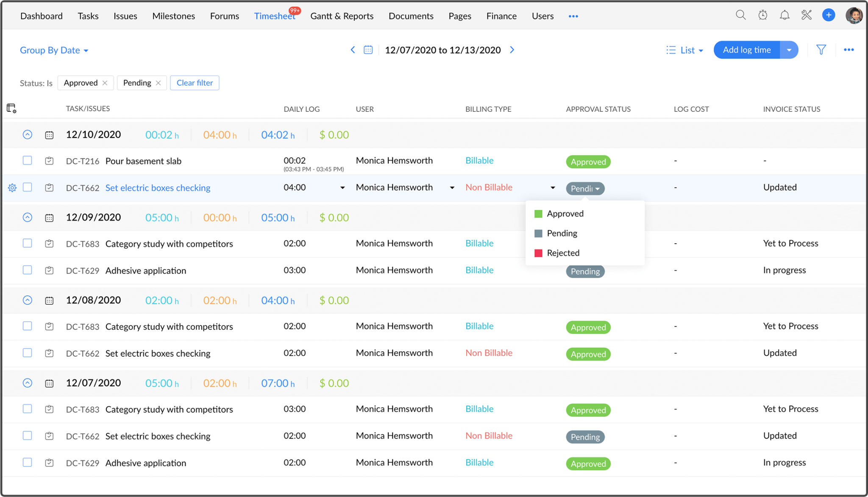Select Rejected from the approval status menu
The width and height of the screenshot is (868, 497).
[x=563, y=253]
